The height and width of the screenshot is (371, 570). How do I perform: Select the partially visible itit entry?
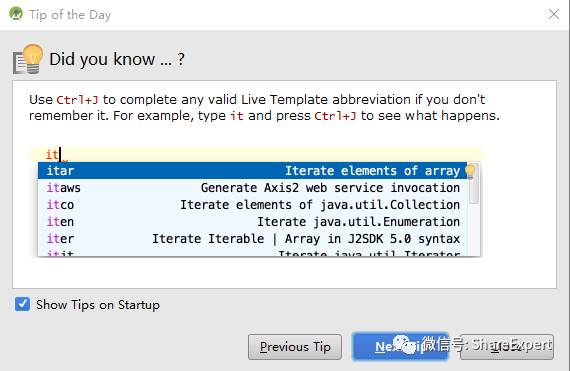[252, 252]
